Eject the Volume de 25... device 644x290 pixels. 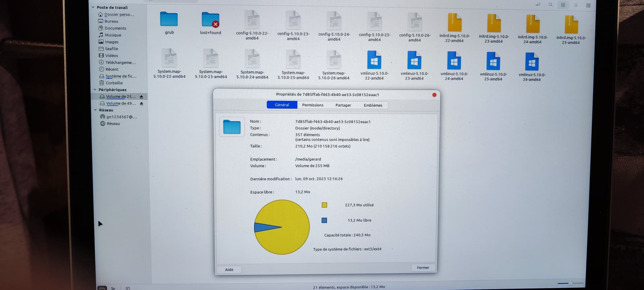(141, 97)
